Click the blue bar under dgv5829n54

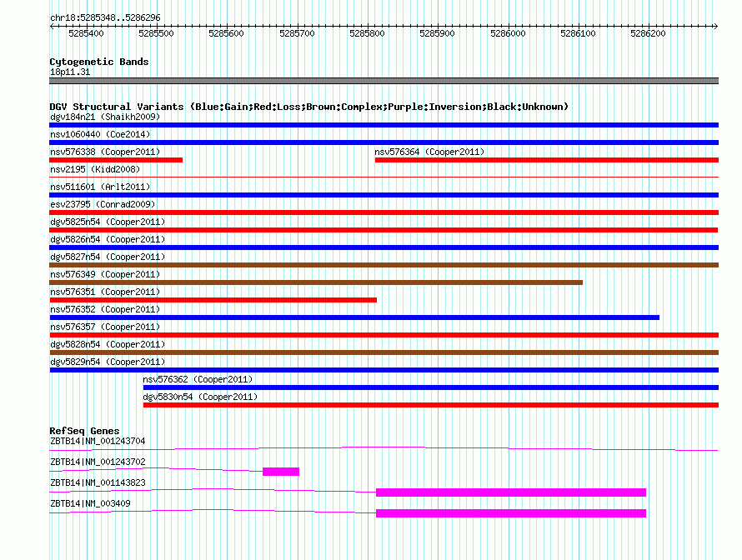384,370
